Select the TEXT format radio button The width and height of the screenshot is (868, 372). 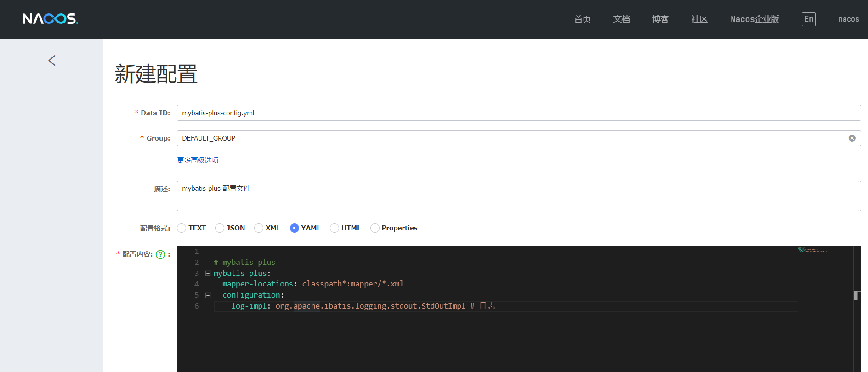pos(182,228)
